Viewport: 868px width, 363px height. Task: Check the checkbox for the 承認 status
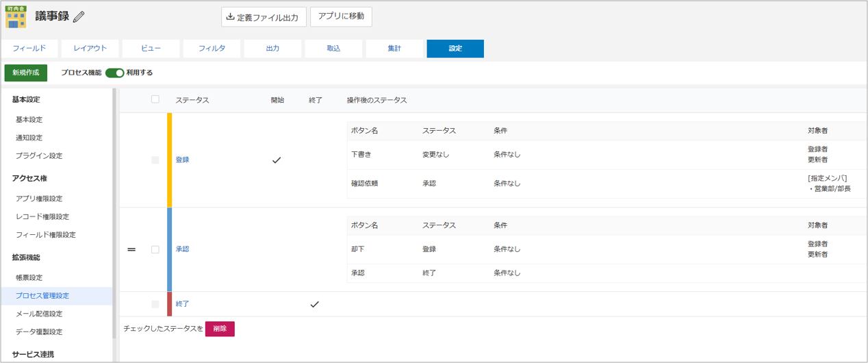click(155, 249)
